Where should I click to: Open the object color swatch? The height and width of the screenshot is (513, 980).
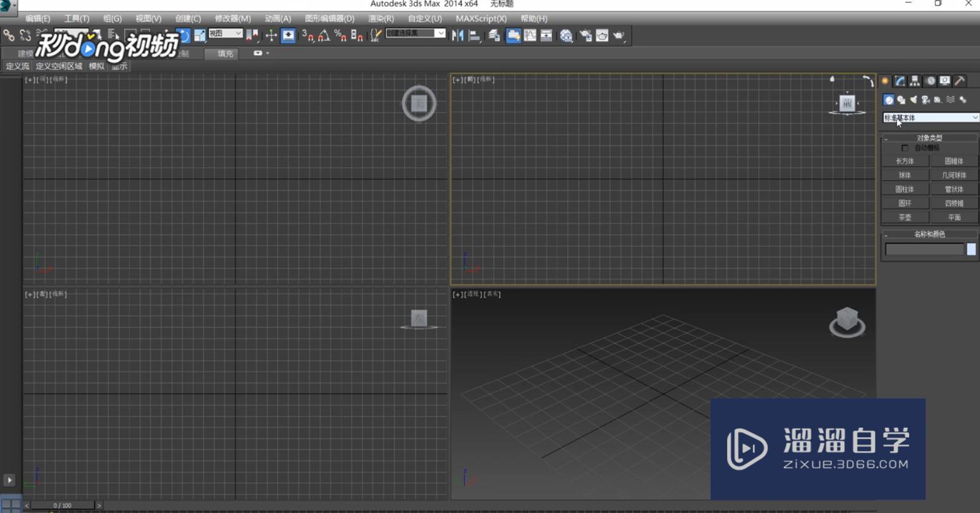971,249
